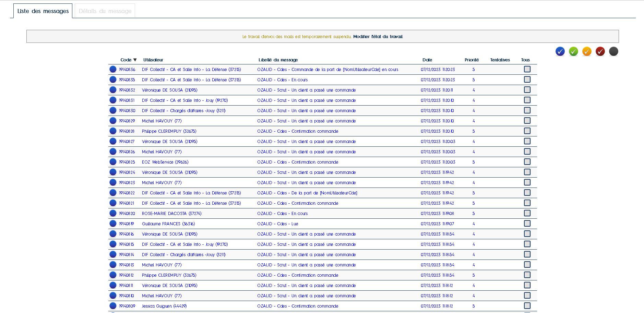Click the blue checkmark status filter icon
Screen dimensions: 644x313
(x=560, y=51)
